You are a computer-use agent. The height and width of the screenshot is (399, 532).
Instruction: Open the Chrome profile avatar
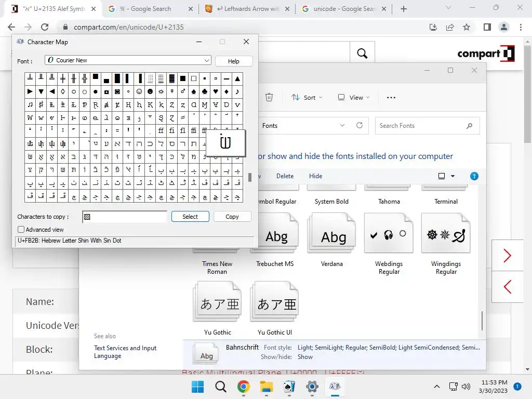coord(504,27)
